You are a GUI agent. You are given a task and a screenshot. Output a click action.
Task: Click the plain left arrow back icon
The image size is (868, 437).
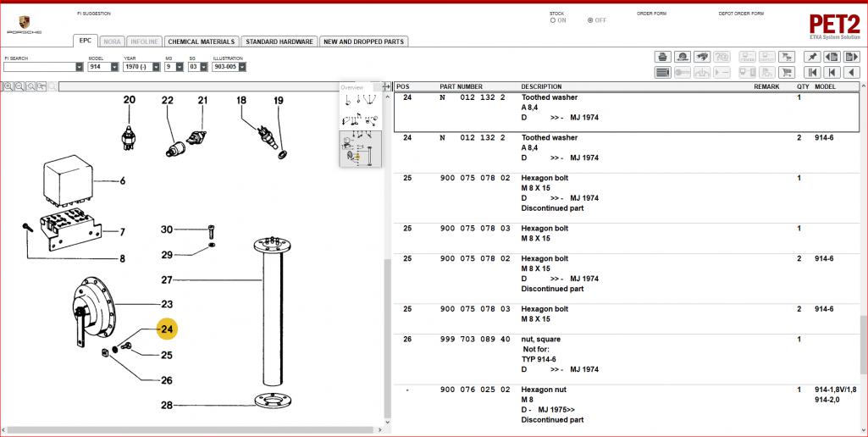click(x=851, y=72)
